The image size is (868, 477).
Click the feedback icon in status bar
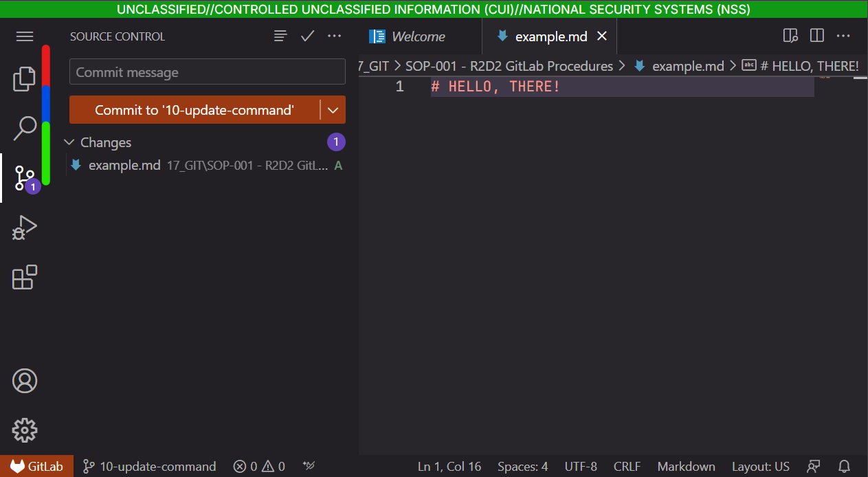[x=814, y=467]
